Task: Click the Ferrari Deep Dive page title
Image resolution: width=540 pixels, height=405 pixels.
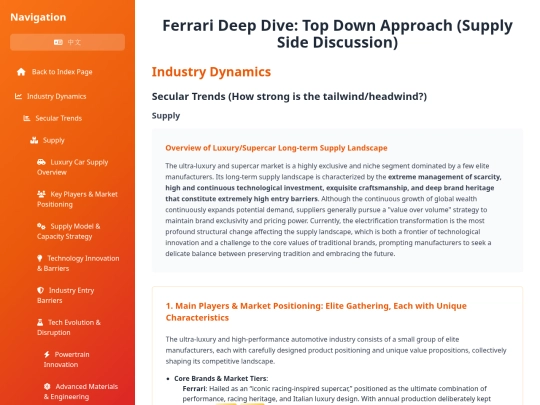Action: click(x=337, y=34)
